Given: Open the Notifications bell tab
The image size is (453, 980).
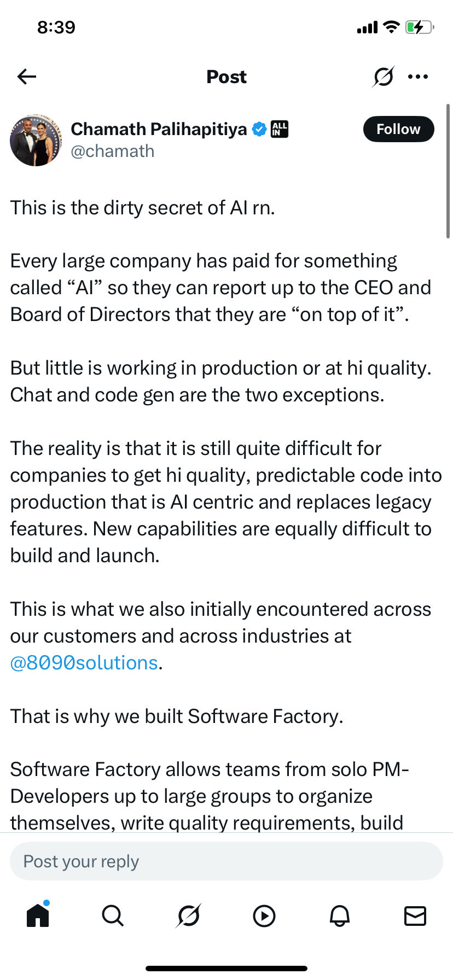Looking at the screenshot, I should tap(340, 915).
